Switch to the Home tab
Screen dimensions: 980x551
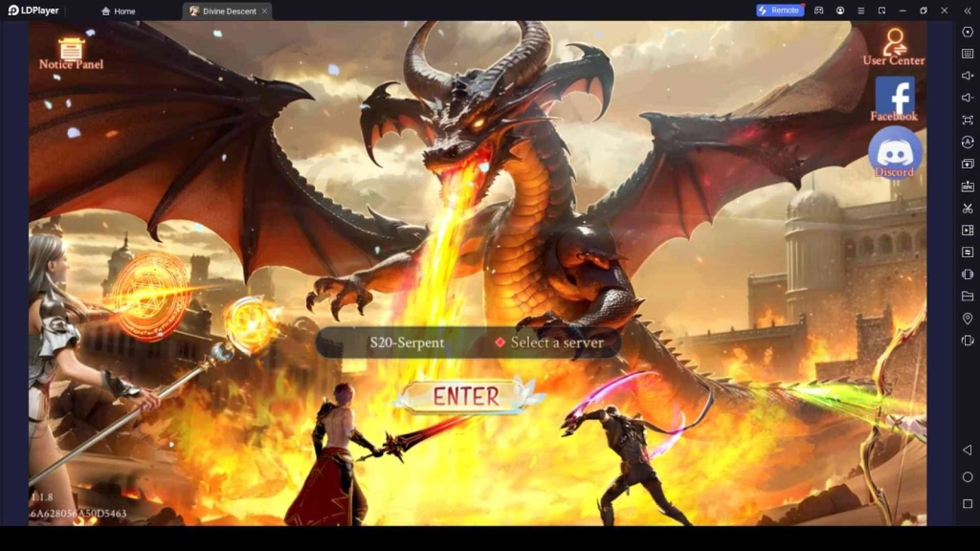click(118, 11)
